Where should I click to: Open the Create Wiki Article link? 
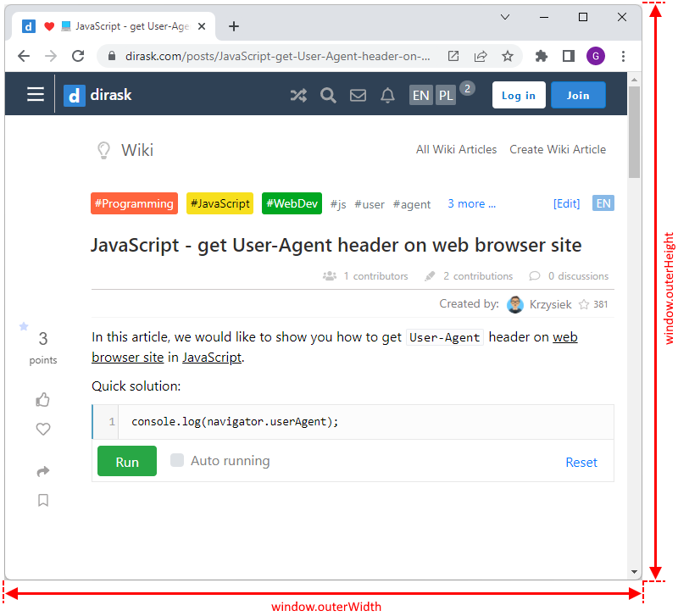tap(558, 149)
